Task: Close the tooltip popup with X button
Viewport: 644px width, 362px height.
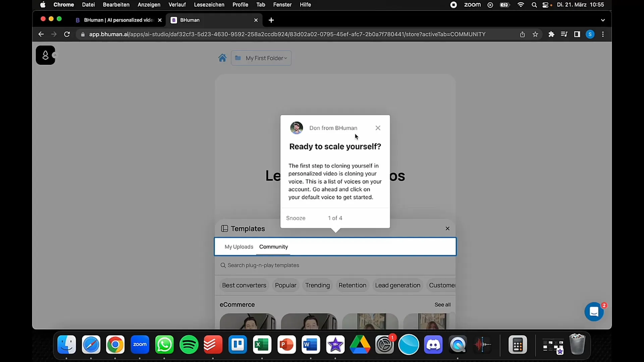Action: pos(378,128)
